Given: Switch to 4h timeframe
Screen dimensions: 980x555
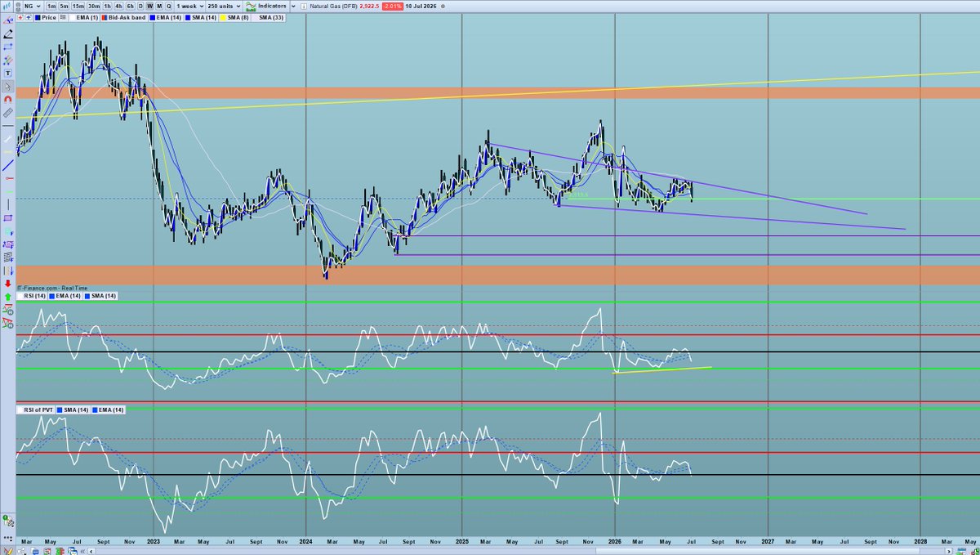Looking at the screenshot, I should [118, 7].
